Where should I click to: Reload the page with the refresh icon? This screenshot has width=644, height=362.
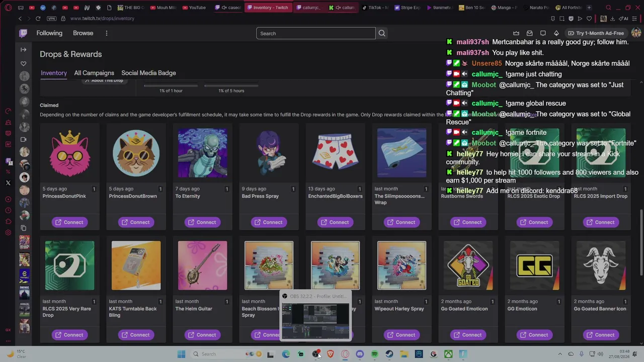coord(38,19)
